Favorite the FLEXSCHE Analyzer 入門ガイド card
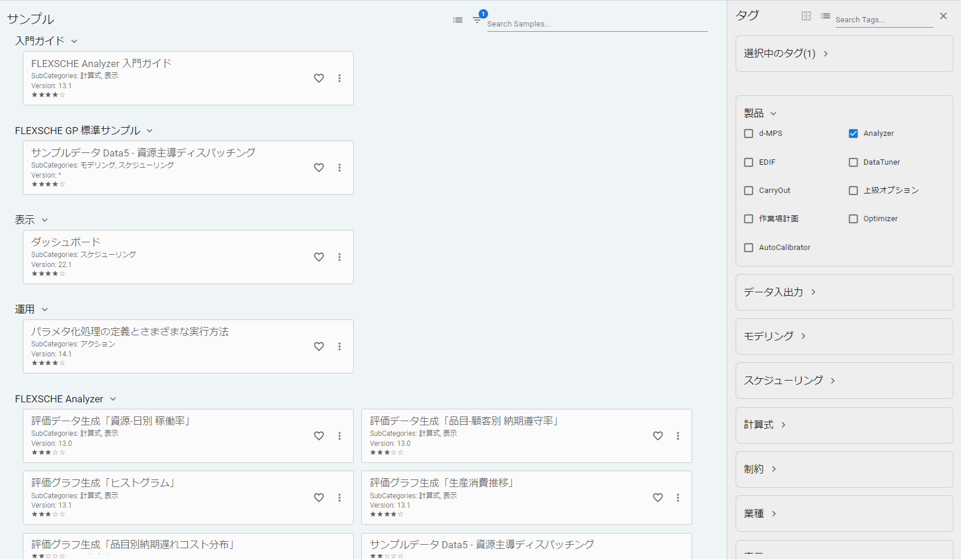The height and width of the screenshot is (560, 961). pyautogui.click(x=319, y=78)
